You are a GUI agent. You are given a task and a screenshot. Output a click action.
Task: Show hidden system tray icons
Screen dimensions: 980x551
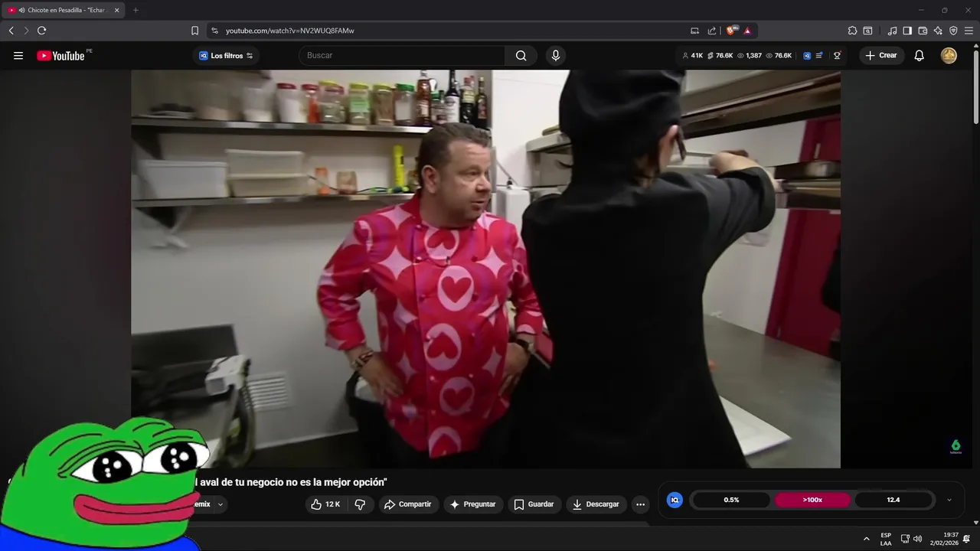pos(866,539)
